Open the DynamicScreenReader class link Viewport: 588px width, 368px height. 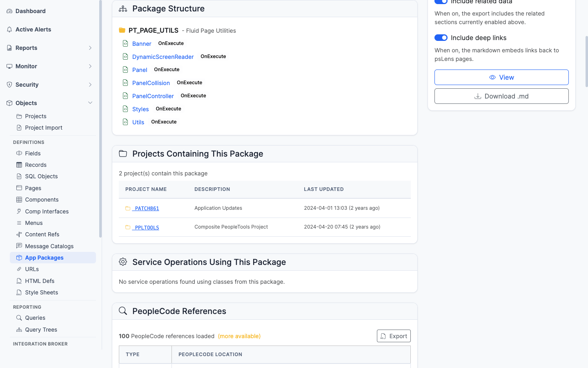[x=163, y=57]
